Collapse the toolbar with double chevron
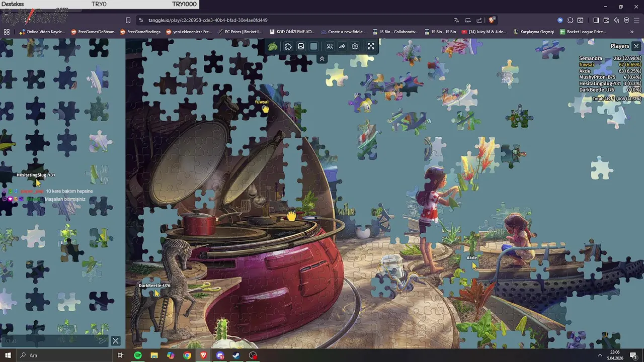 point(322,59)
